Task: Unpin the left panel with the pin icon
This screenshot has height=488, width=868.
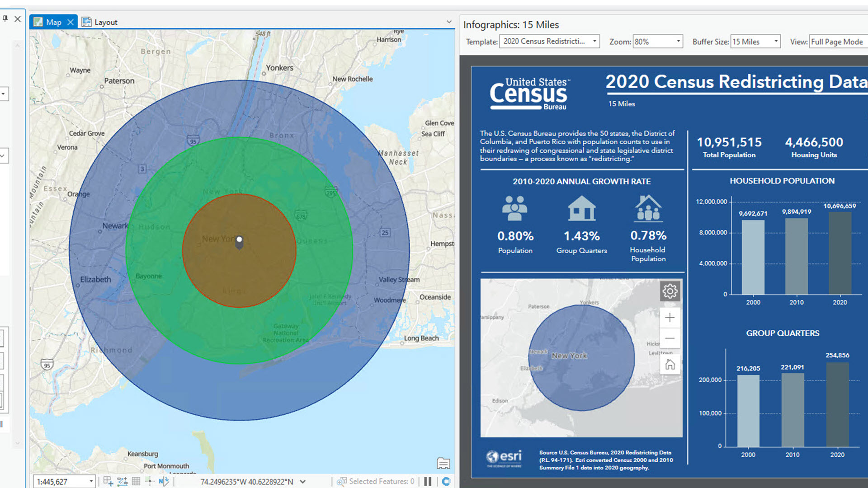Action: tap(6, 19)
